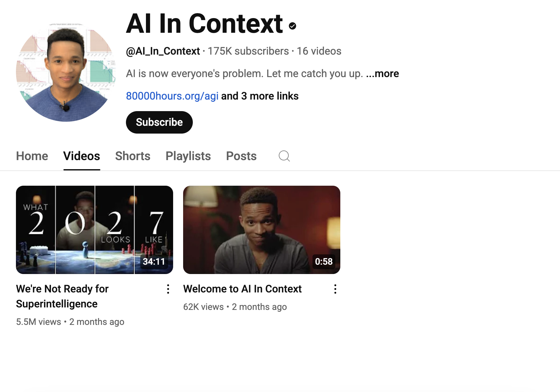
Task: Subscribe to the AI In Context channel
Action: coord(159,122)
